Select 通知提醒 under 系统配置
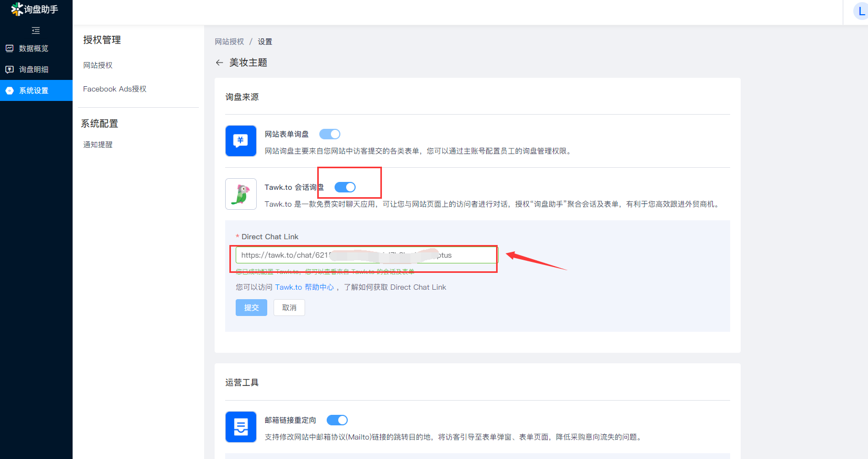 pyautogui.click(x=98, y=145)
